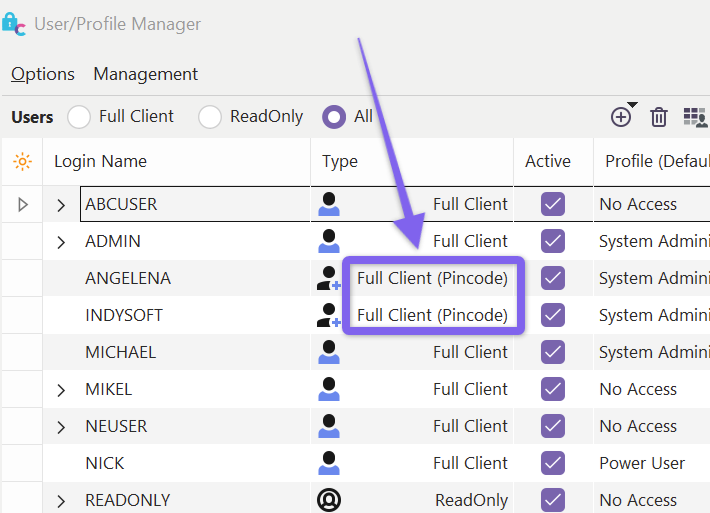Click the delete trash can icon
Screen dimensions: 710x513
(659, 117)
